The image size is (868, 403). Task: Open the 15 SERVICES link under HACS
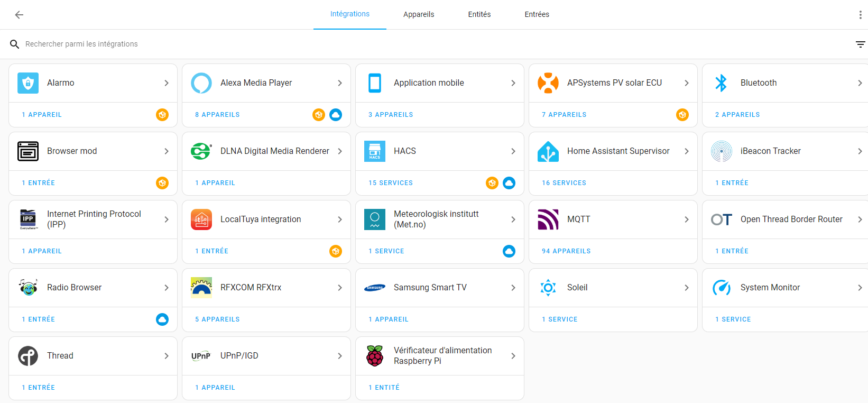[391, 183]
